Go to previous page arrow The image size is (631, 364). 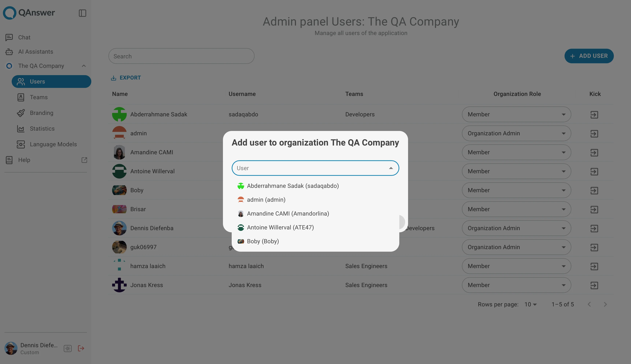click(589, 304)
